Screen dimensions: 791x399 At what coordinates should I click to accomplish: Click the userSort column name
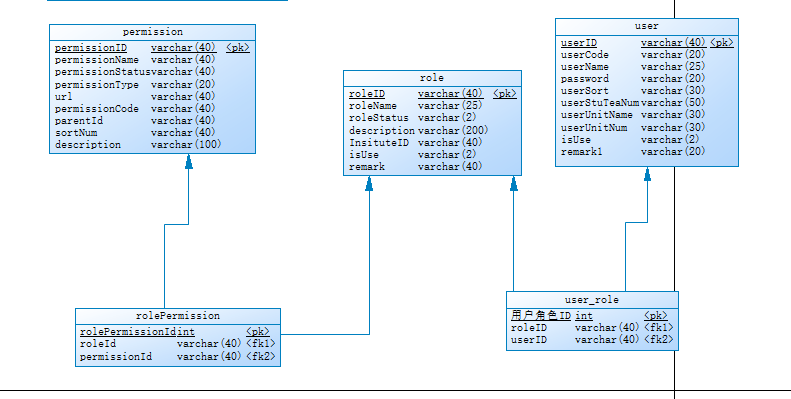point(585,91)
